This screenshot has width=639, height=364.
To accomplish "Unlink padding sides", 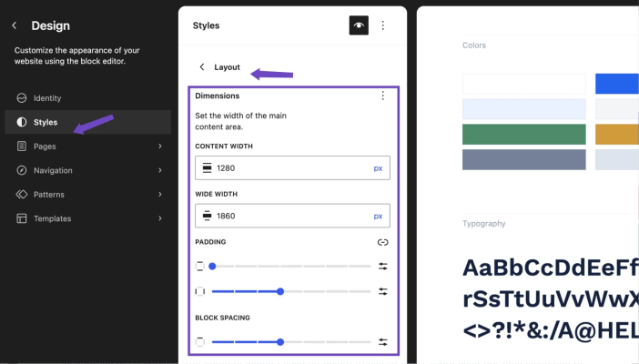I will click(x=382, y=242).
